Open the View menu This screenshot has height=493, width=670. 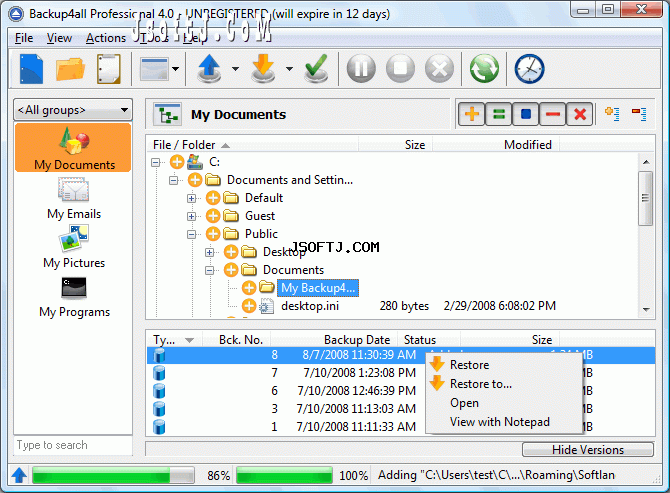pyautogui.click(x=59, y=38)
